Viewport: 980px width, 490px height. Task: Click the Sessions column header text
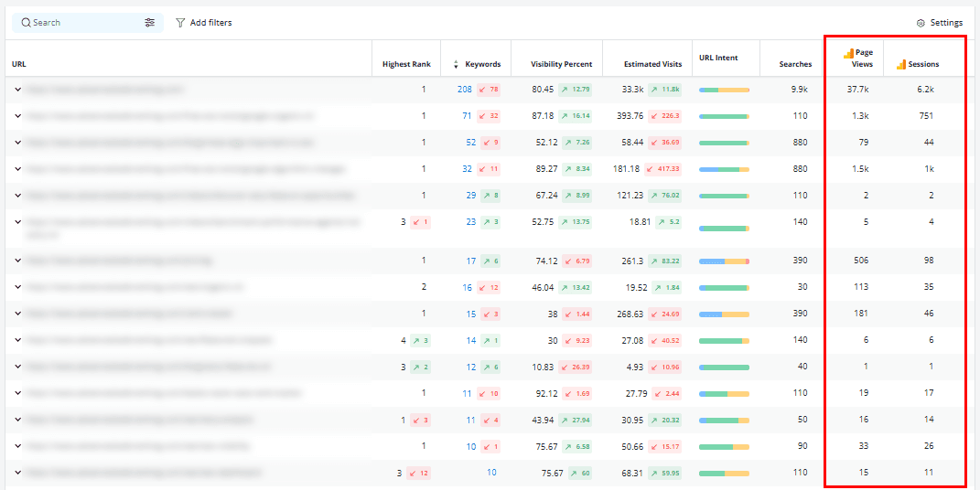tap(924, 64)
